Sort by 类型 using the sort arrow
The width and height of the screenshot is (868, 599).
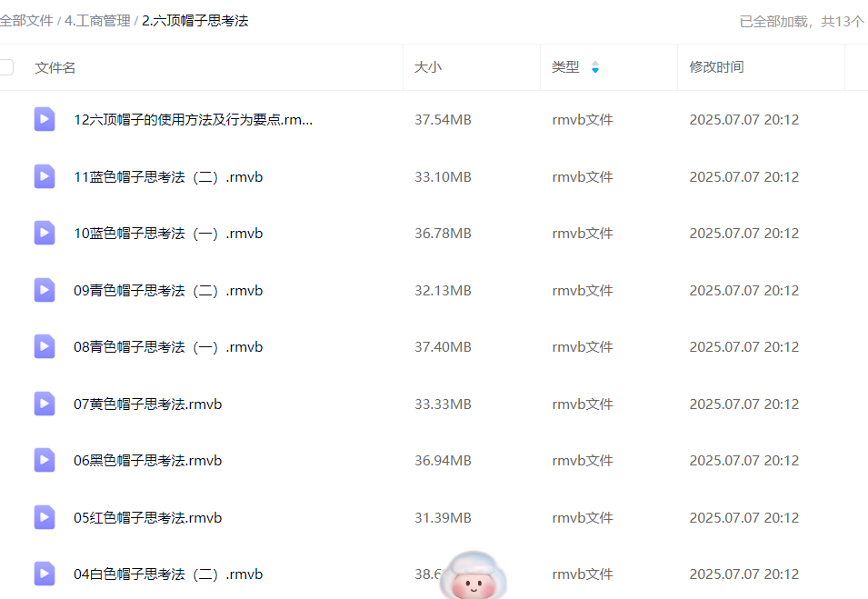coord(595,67)
